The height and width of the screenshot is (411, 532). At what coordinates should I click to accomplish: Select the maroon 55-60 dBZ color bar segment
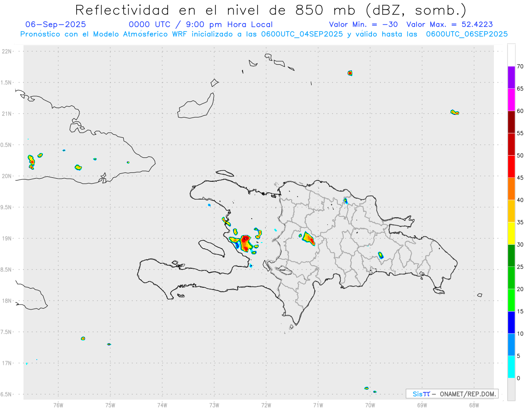(x=511, y=122)
